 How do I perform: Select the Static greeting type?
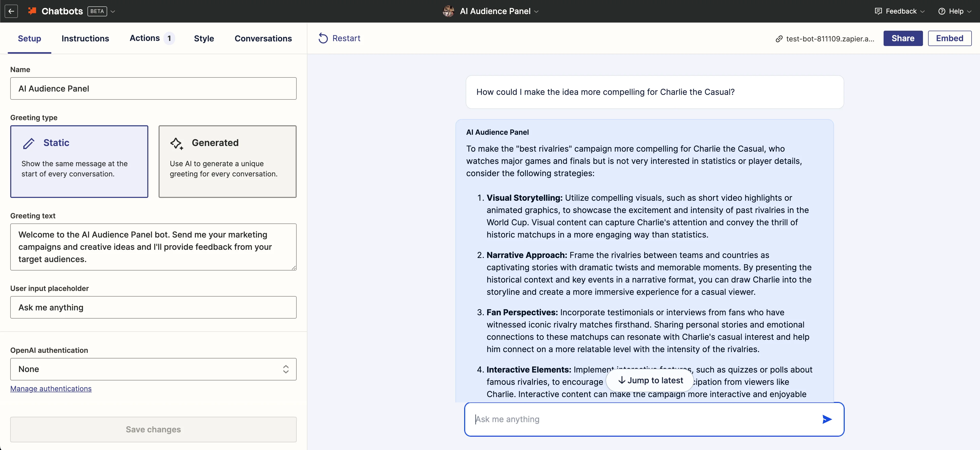[79, 161]
